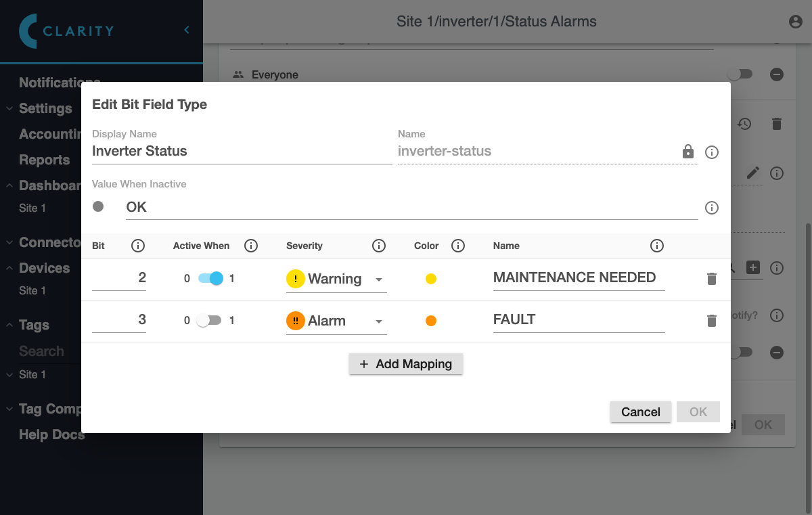Click the lock icon beside the Name field
The image size is (812, 515).
click(688, 152)
